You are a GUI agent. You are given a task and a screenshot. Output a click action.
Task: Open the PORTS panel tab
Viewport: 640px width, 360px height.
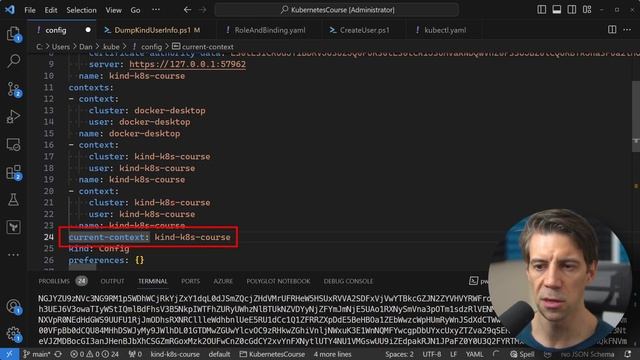191,281
